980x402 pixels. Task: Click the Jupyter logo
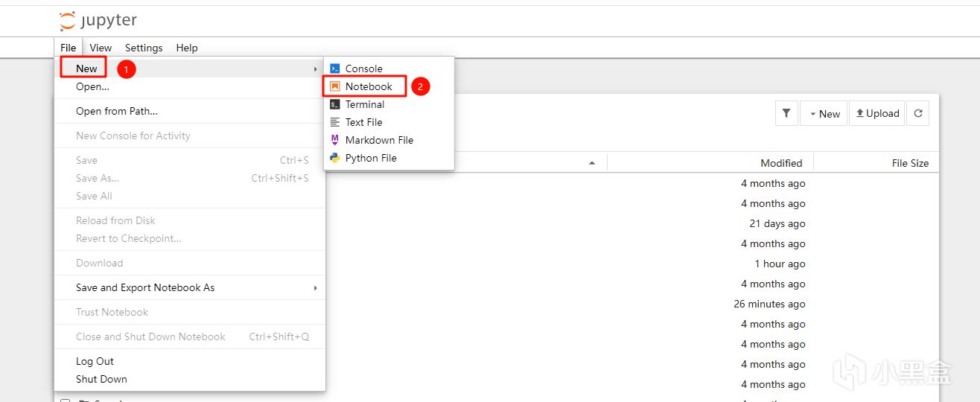[x=98, y=21]
